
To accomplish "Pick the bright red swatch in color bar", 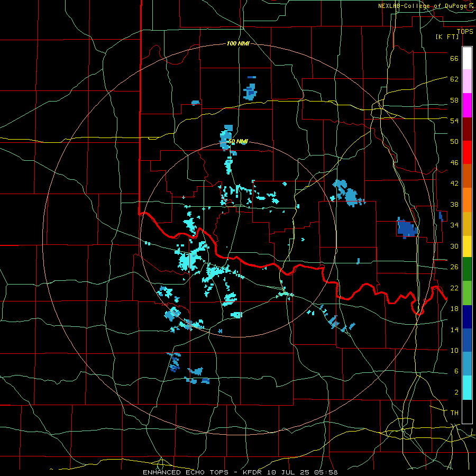I will coord(467,152).
